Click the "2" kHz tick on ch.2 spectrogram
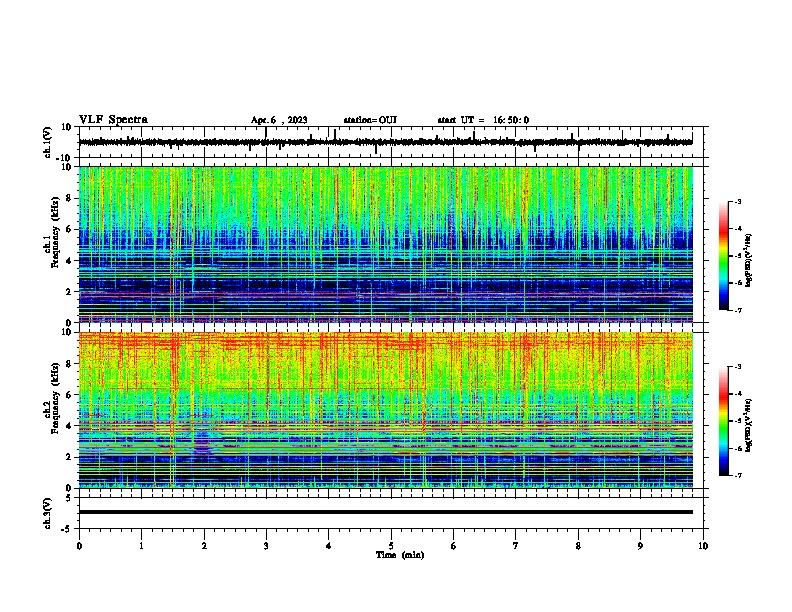This screenshot has height=612, width=792. coord(69,457)
